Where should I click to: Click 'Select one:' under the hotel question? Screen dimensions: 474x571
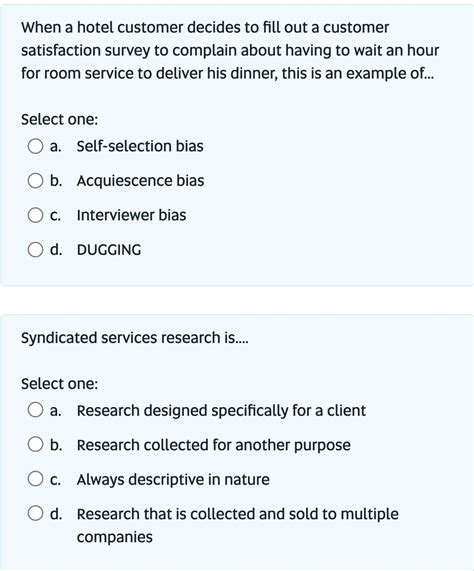pyautogui.click(x=59, y=119)
